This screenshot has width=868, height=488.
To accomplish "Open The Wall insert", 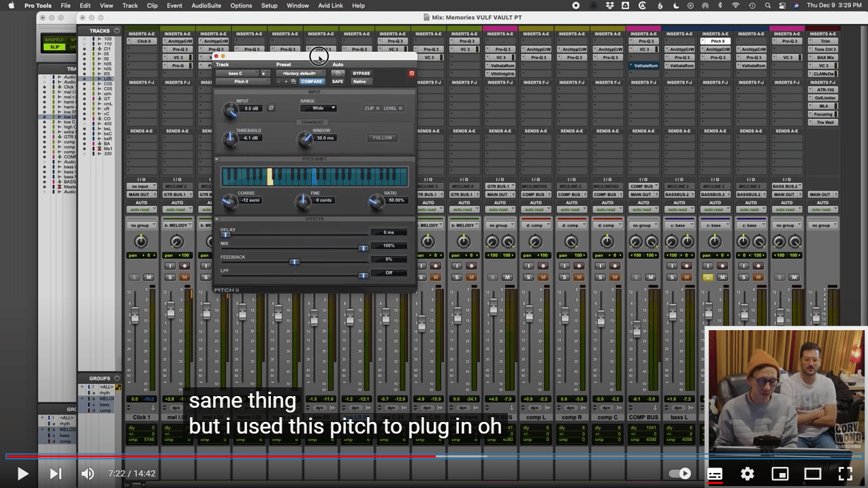I will click(x=824, y=123).
